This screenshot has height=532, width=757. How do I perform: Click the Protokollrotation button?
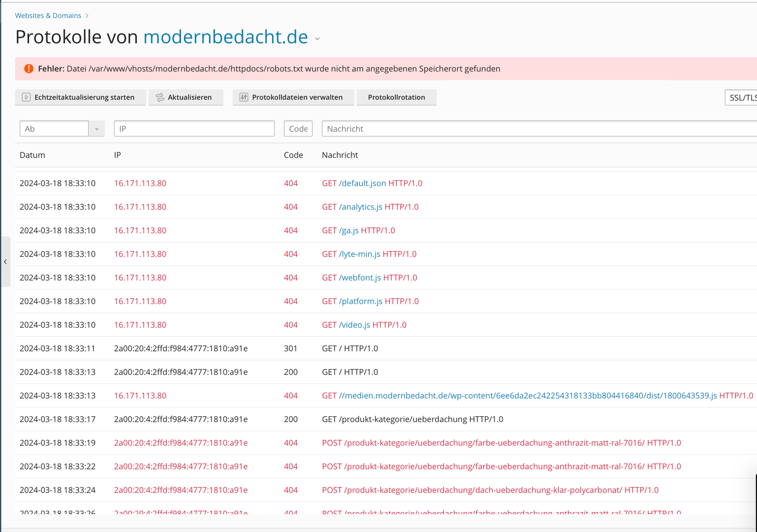[396, 97]
